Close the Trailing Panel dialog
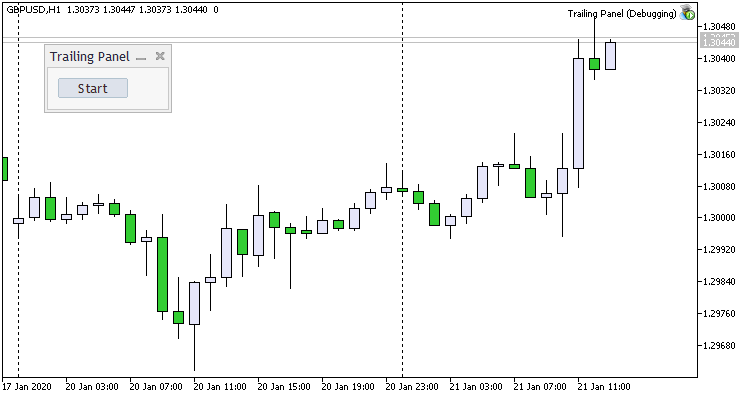 pos(160,56)
